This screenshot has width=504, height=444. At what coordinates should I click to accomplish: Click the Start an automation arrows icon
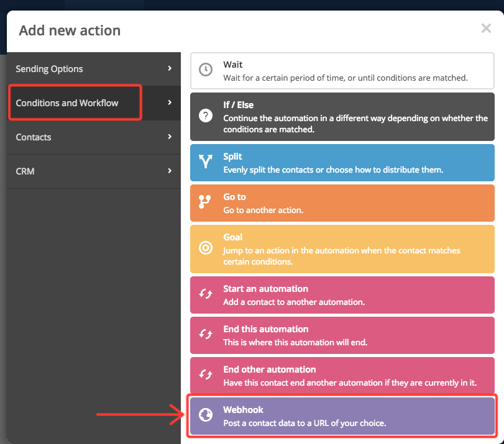[x=206, y=294]
